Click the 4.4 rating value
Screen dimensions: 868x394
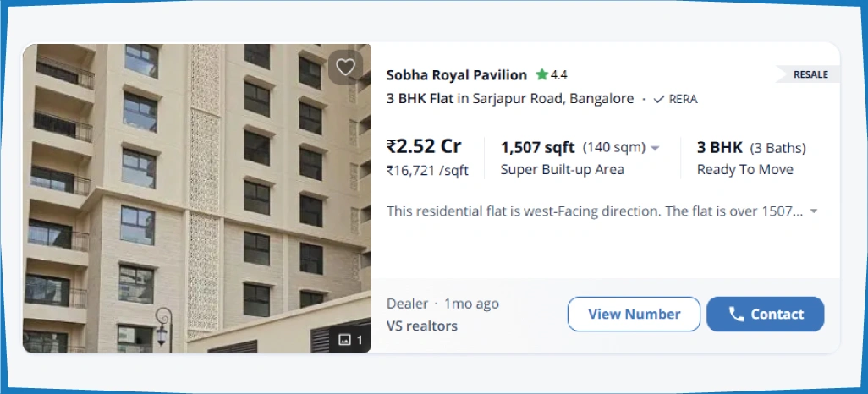pyautogui.click(x=559, y=74)
